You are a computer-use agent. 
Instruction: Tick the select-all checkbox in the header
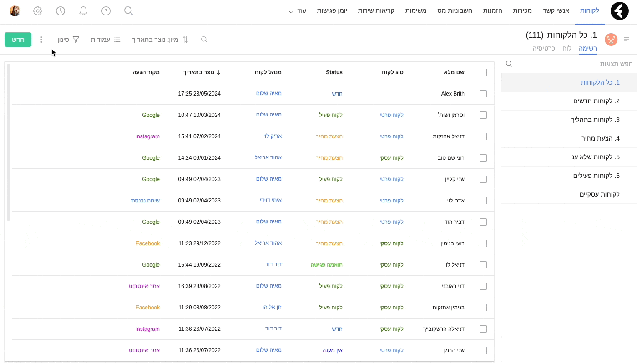point(483,72)
